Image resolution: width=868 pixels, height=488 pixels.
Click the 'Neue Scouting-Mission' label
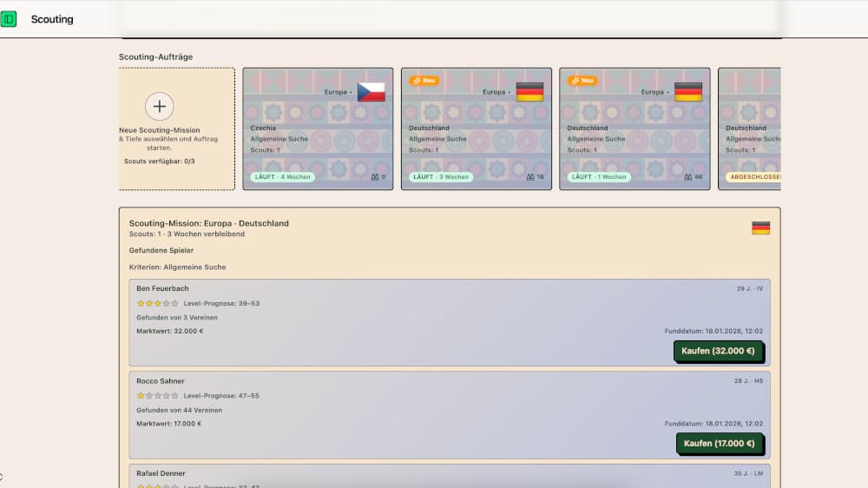pyautogui.click(x=159, y=130)
